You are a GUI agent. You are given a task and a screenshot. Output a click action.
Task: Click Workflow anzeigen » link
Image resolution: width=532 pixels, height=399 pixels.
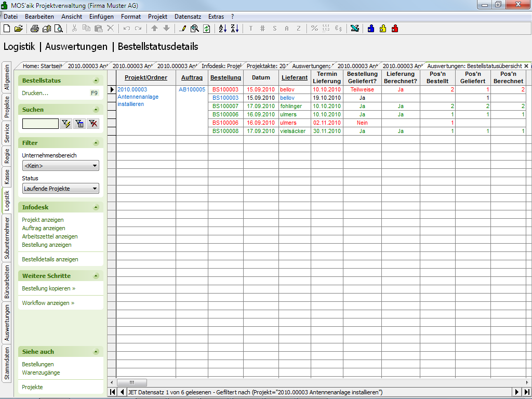click(x=48, y=303)
